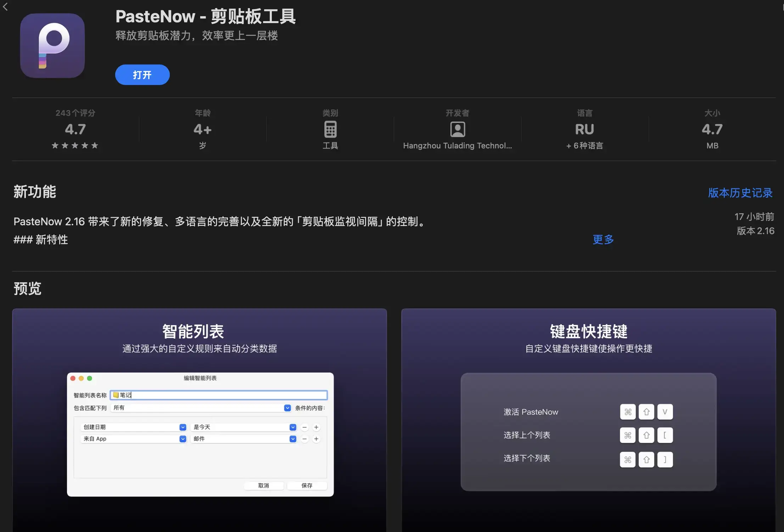Open the 来自 App dropdown
Screen dimensions: 784x532
tap(183, 439)
